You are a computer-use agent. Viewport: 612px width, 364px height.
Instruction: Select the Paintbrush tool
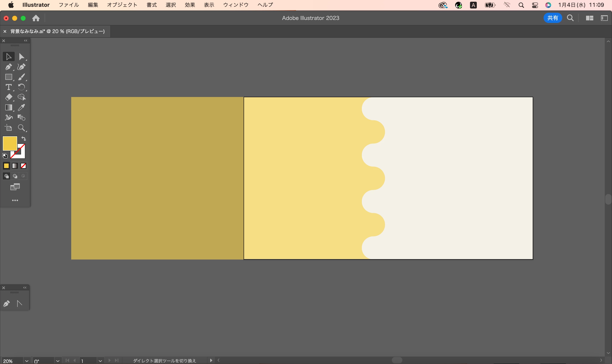(x=22, y=77)
